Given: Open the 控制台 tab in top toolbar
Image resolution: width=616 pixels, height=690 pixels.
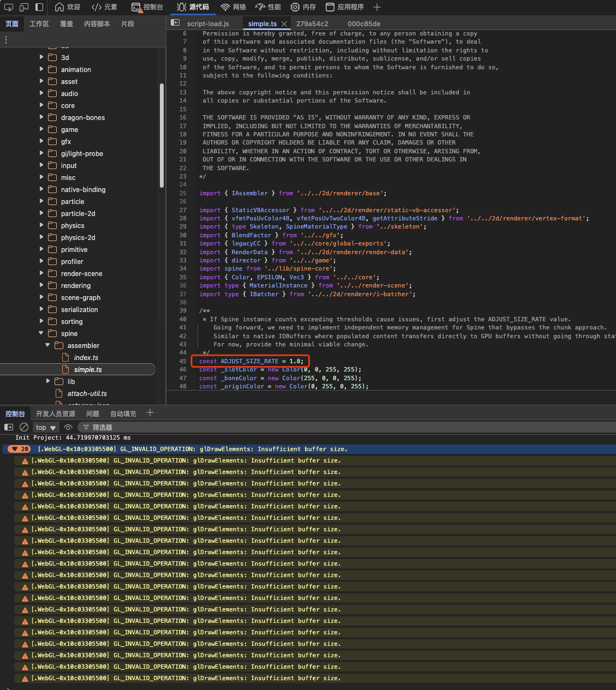Looking at the screenshot, I should tap(147, 7).
